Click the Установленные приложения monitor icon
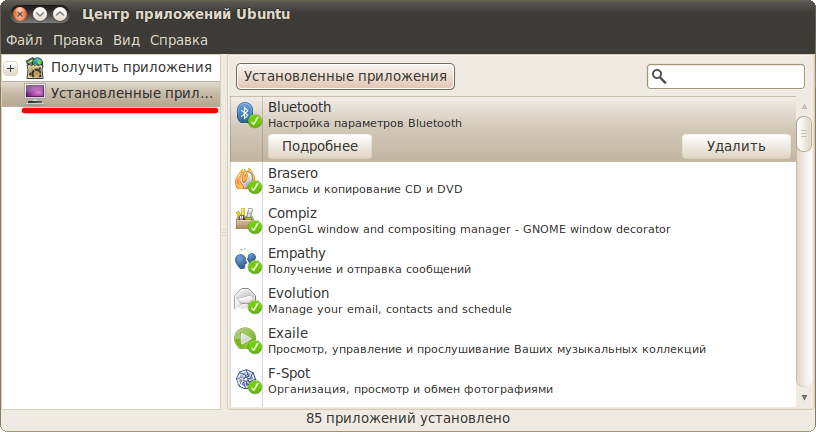This screenshot has width=816, height=432. coord(35,94)
